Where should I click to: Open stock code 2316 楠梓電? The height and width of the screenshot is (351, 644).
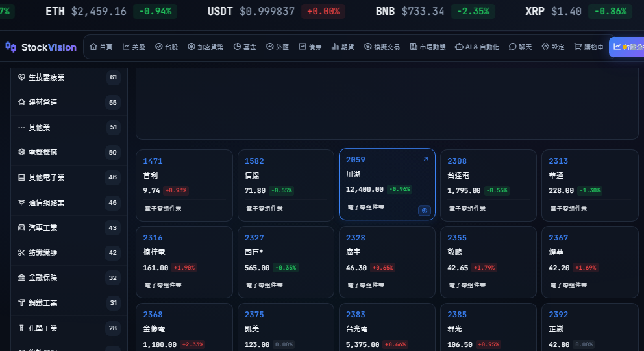pos(153,237)
